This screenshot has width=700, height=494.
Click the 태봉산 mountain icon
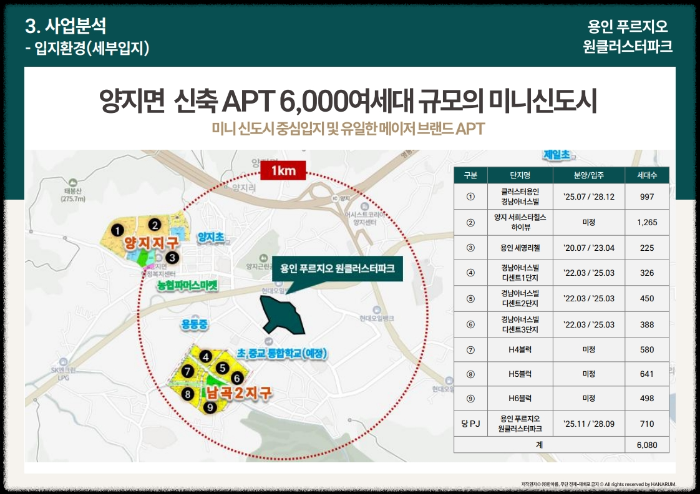coord(73,183)
